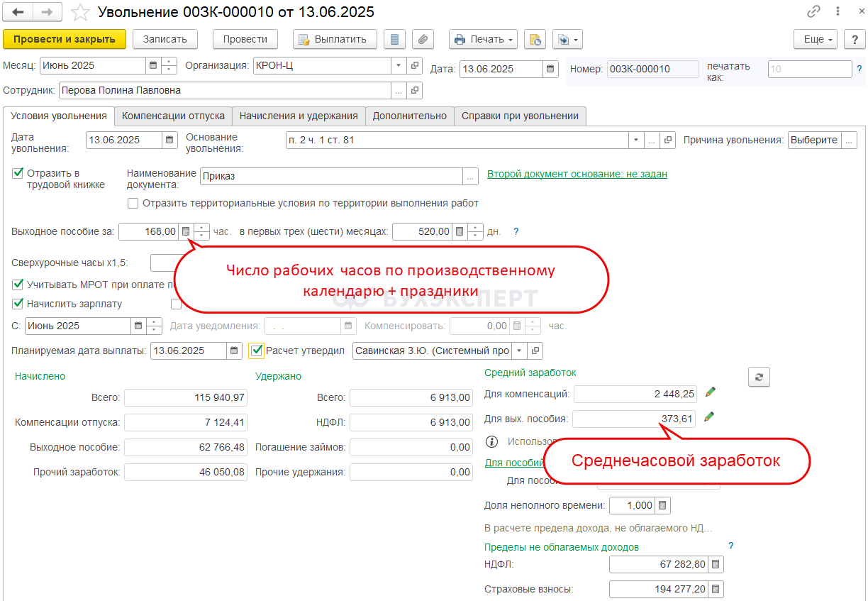Image resolution: width=868 pixels, height=601 pixels.
Task: Open the document movements report icon
Action: point(394,39)
